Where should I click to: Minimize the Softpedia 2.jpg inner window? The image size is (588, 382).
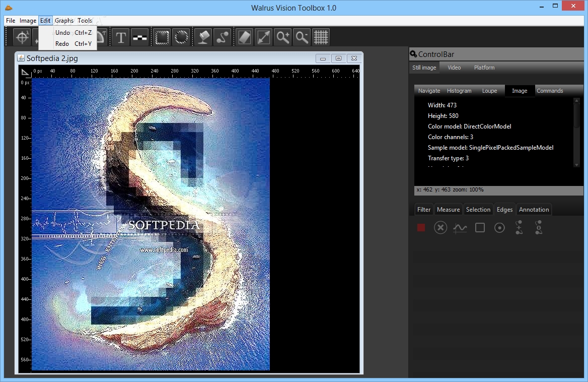point(323,58)
